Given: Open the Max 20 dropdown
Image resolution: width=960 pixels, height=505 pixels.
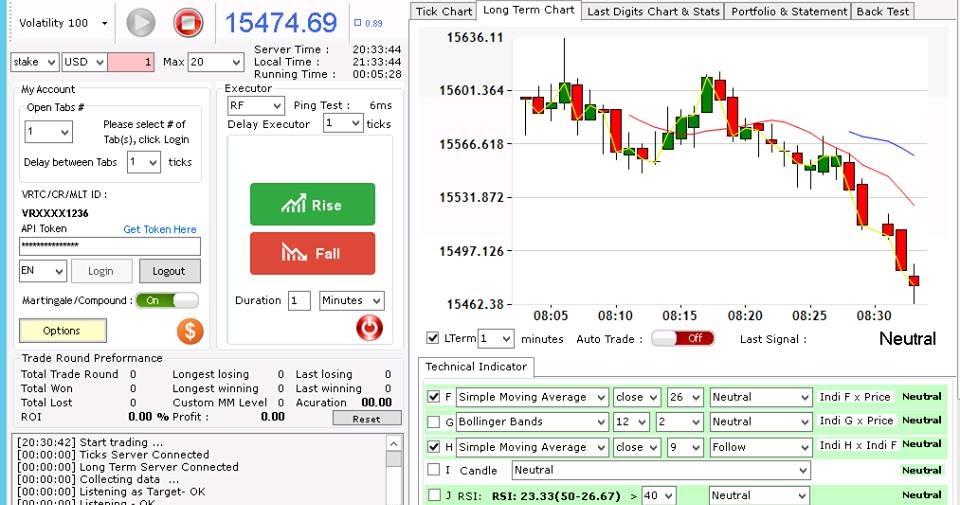Looking at the screenshot, I should [216, 62].
